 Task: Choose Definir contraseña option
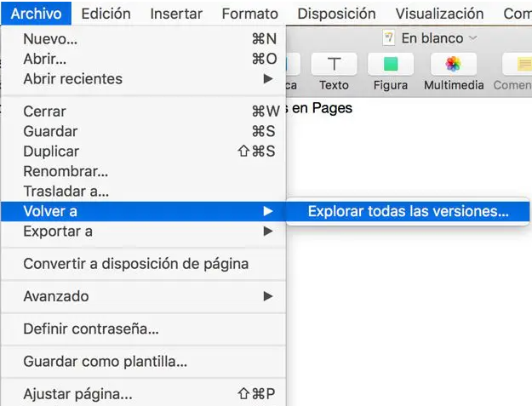(x=91, y=329)
